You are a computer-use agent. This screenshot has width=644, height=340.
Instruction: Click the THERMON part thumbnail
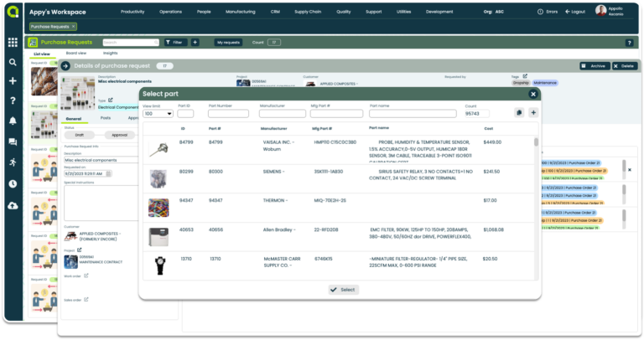(158, 208)
